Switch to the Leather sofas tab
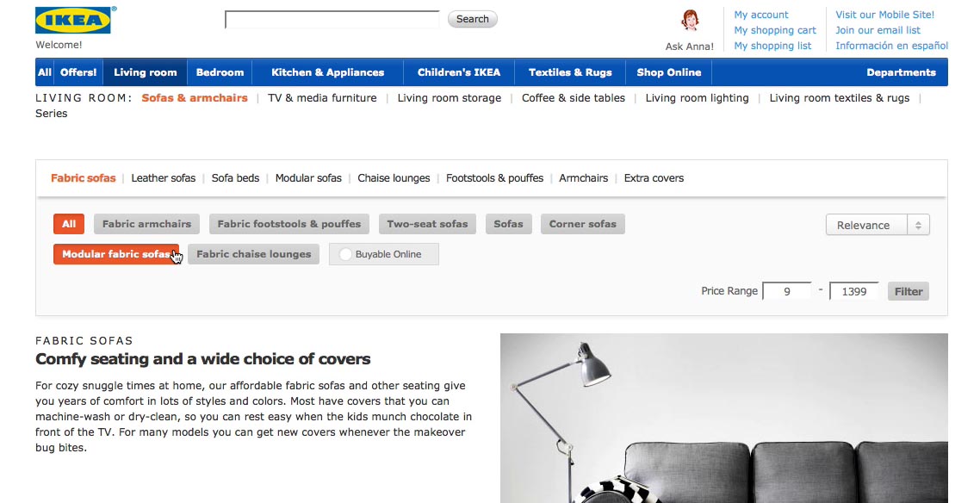Image resolution: width=980 pixels, height=503 pixels. point(163,177)
